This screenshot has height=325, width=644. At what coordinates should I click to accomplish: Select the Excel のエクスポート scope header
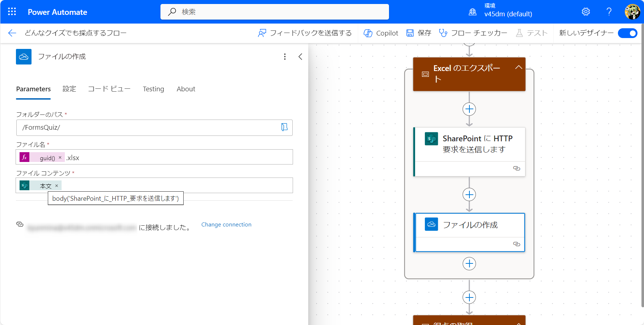pos(469,74)
